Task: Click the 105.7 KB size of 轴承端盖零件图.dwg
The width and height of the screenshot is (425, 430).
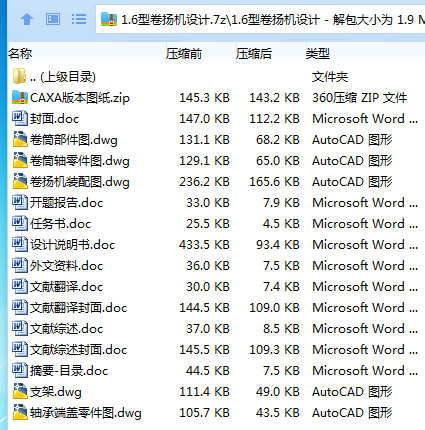Action: [x=204, y=413]
